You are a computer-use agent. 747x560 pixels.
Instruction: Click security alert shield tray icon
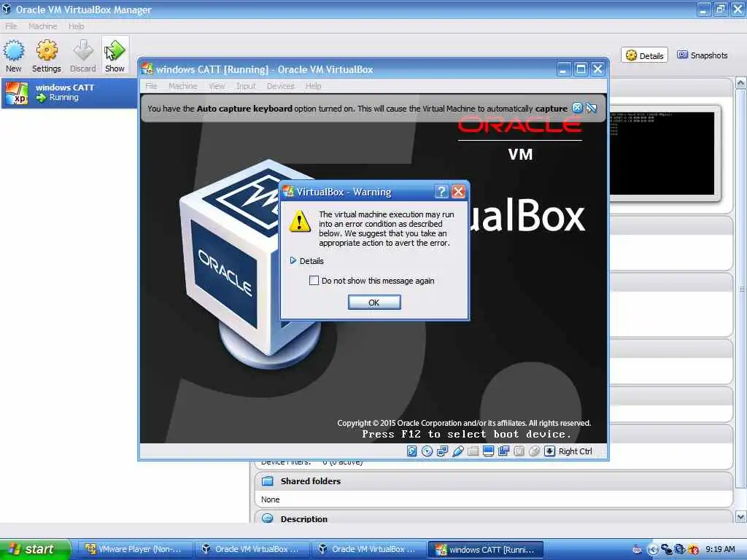point(694,550)
